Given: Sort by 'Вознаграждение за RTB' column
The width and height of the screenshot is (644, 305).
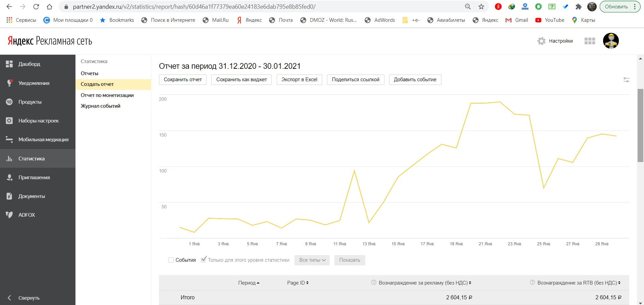Looking at the screenshot, I should 579,283.
